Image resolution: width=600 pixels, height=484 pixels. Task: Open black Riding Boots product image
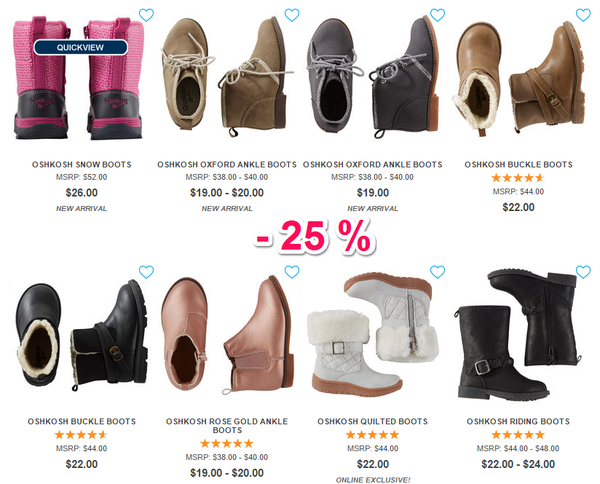[x=517, y=335]
